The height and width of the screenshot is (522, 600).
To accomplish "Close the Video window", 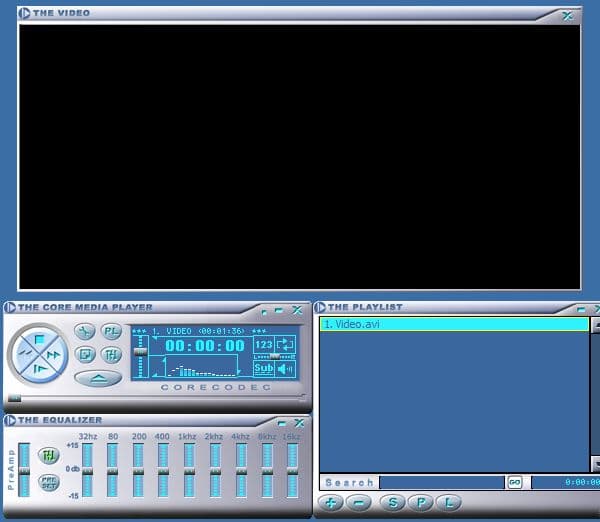I will point(567,16).
